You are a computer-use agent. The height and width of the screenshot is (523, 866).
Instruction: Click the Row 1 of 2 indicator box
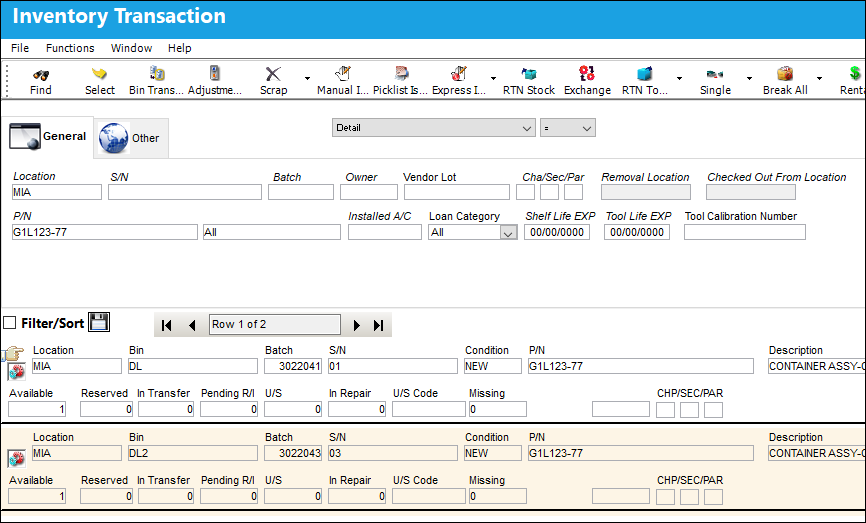tap(275, 324)
